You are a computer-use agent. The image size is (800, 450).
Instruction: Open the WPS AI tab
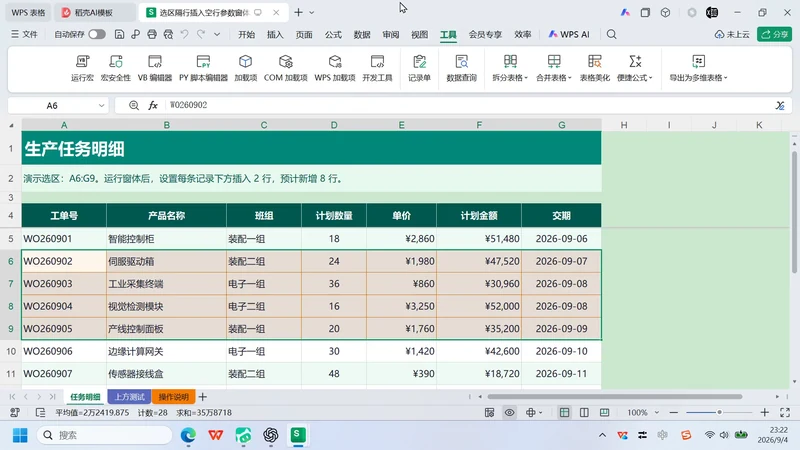pyautogui.click(x=569, y=34)
